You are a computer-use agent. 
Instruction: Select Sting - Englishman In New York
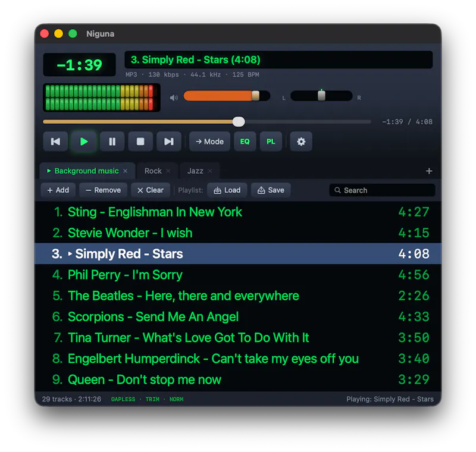click(238, 212)
